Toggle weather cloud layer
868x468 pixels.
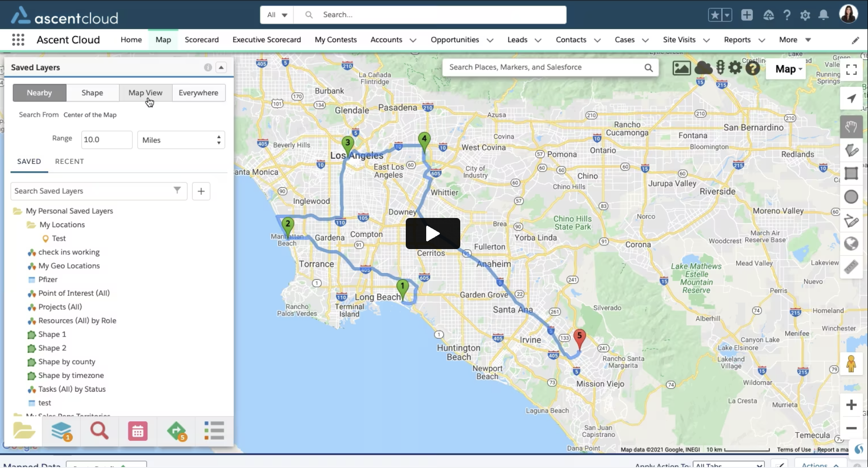pos(703,68)
